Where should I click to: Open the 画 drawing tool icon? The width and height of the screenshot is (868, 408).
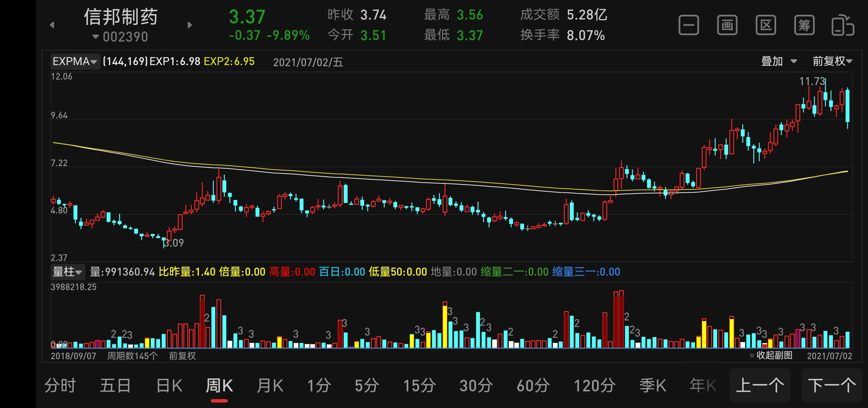pyautogui.click(x=727, y=25)
